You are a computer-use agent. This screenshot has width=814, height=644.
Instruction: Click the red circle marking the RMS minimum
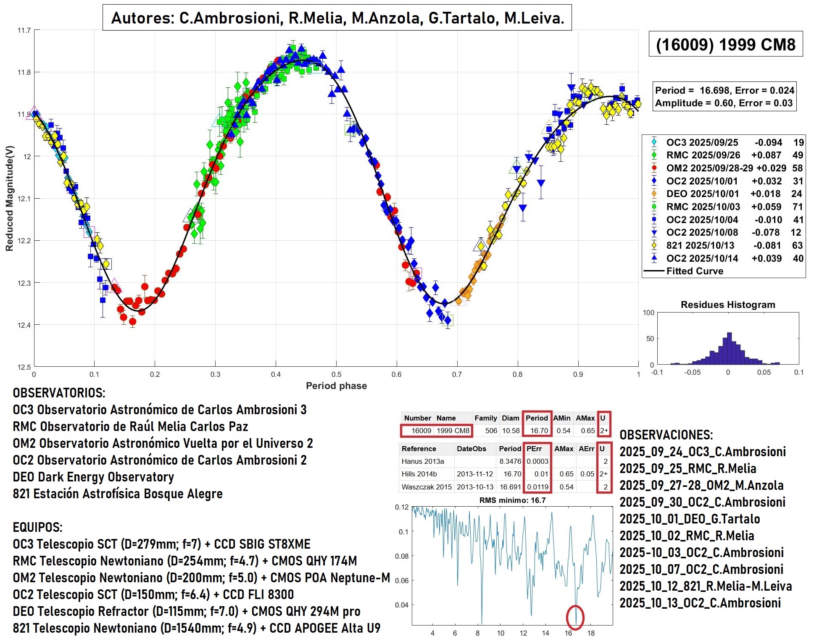575,617
